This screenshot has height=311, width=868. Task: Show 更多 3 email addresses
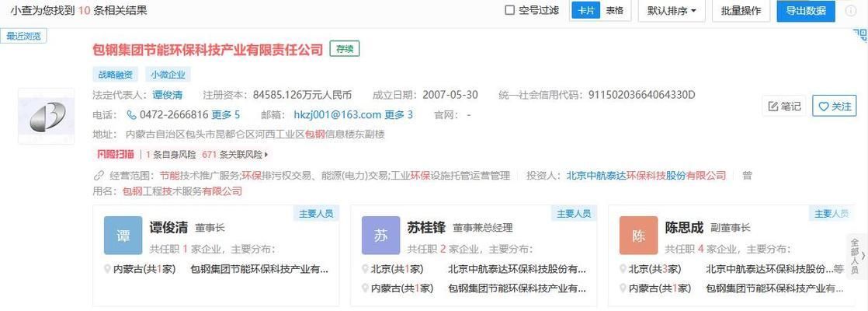(x=399, y=115)
